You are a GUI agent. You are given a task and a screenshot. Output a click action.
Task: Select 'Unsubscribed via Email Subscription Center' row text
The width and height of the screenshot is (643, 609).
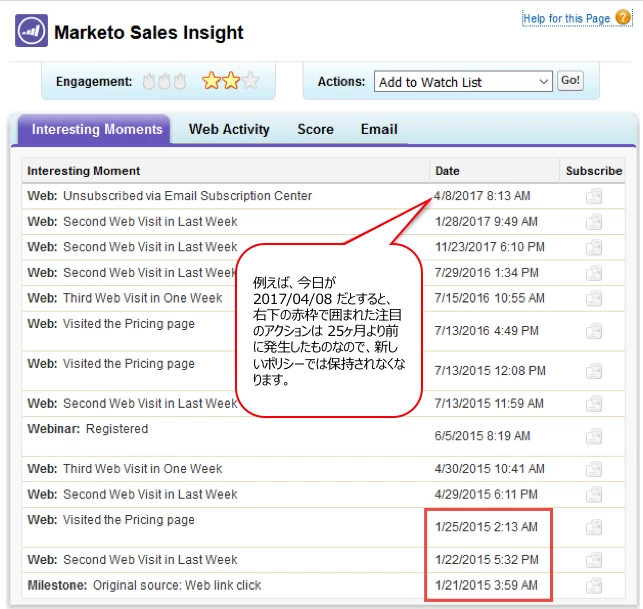(187, 196)
